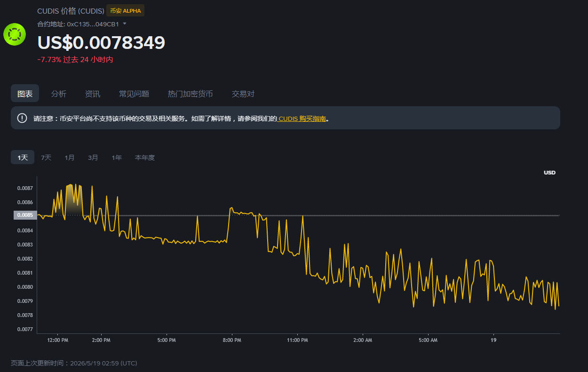
Task: Select the 3月 chart range
Action: (93, 158)
